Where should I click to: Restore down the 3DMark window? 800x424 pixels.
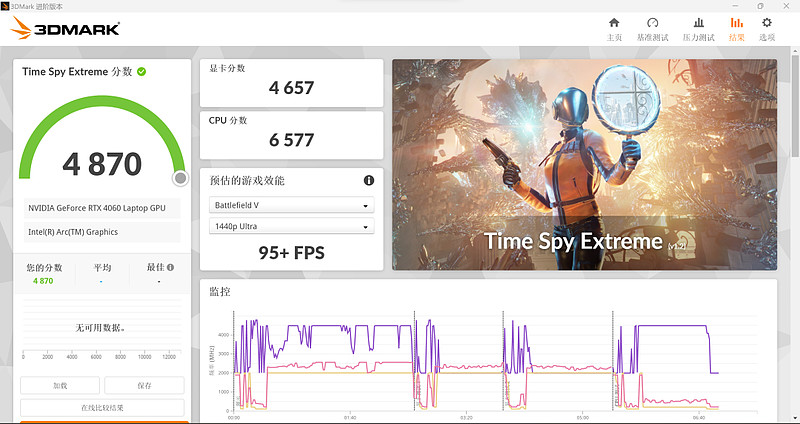click(761, 6)
